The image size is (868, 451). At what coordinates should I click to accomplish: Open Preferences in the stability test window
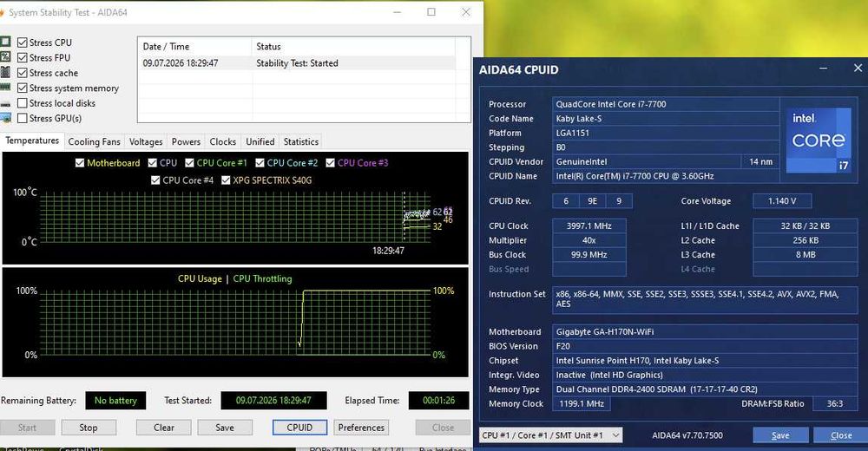(x=361, y=428)
